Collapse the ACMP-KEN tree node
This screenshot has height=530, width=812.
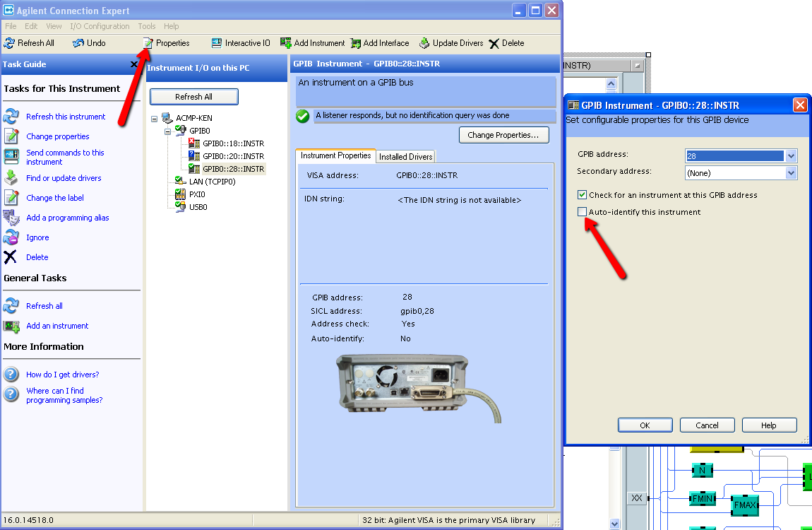click(x=155, y=119)
